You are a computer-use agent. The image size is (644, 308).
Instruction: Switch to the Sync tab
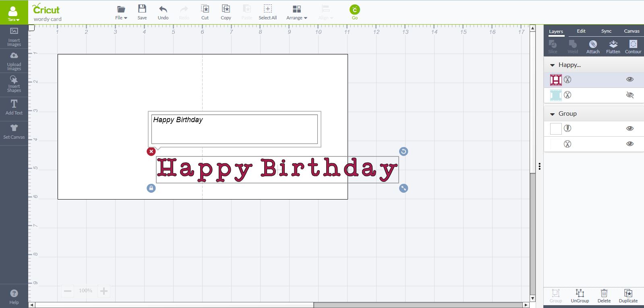click(x=606, y=31)
